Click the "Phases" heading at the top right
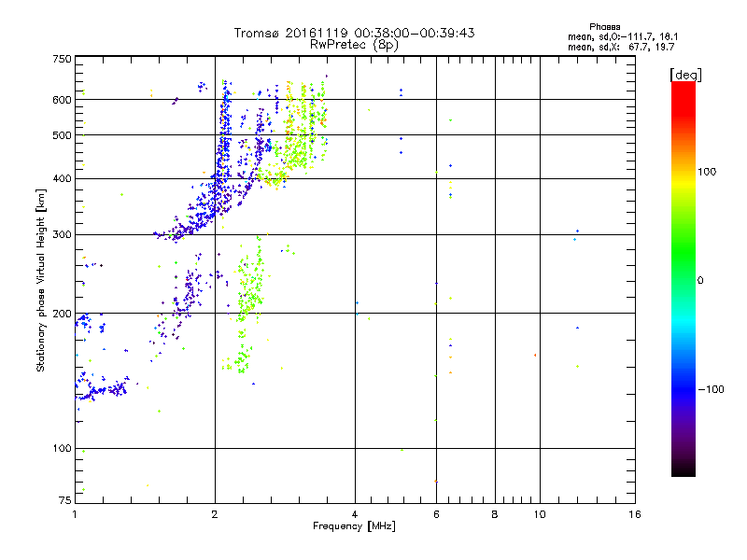 (604, 27)
